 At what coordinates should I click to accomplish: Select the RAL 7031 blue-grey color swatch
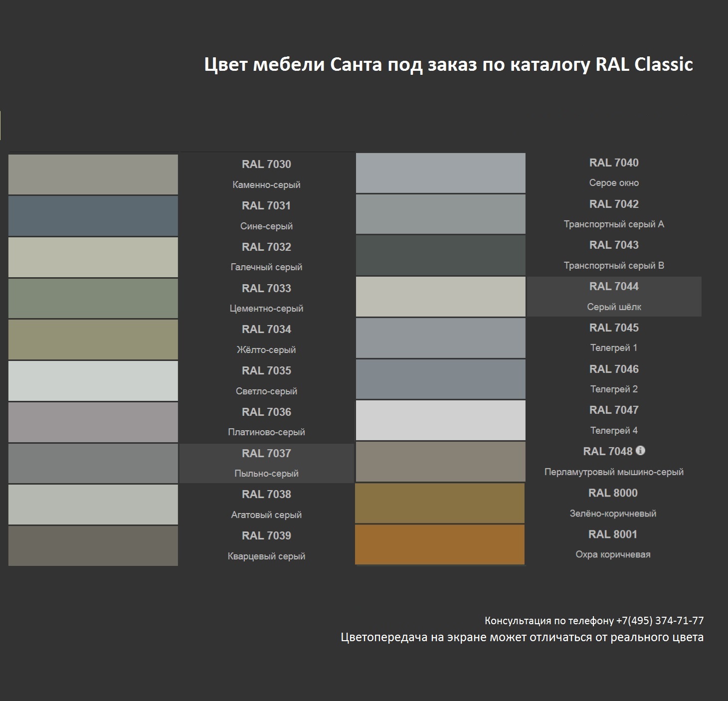pos(93,216)
